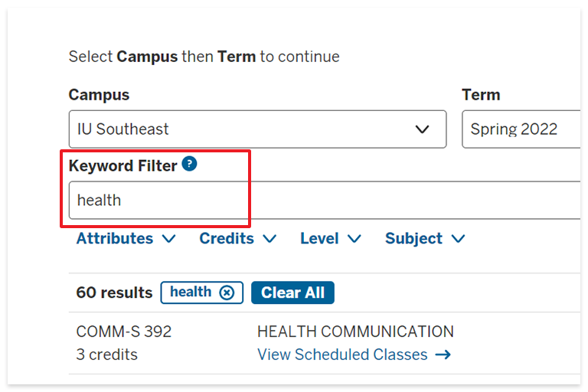Screen dimensions: 588x392
Task: Click the chevron icon beside Level
Action: pyautogui.click(x=354, y=239)
